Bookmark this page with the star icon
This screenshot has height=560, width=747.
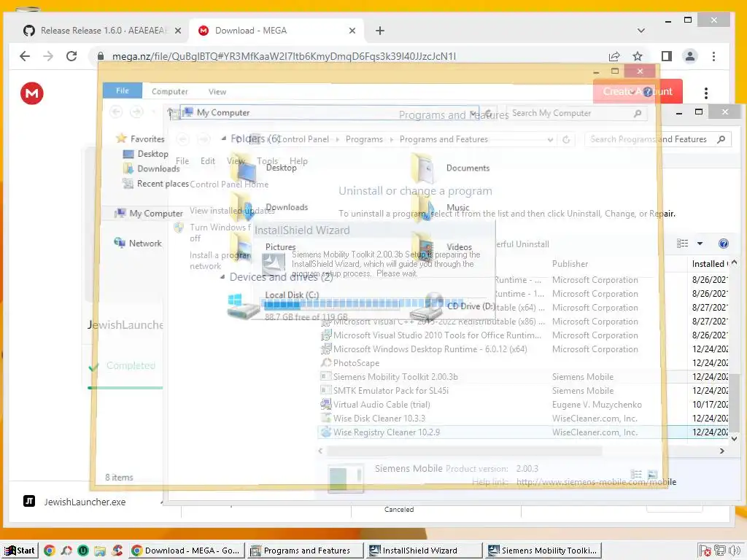(x=638, y=56)
